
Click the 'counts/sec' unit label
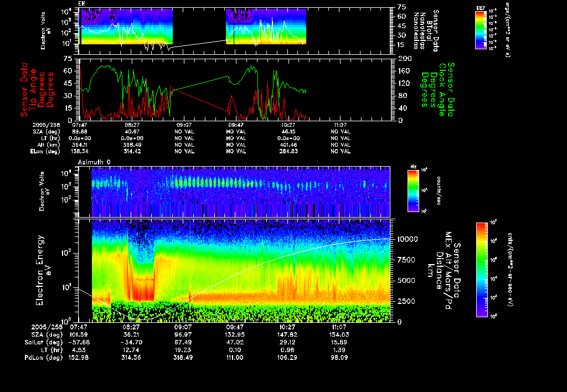(x=439, y=190)
